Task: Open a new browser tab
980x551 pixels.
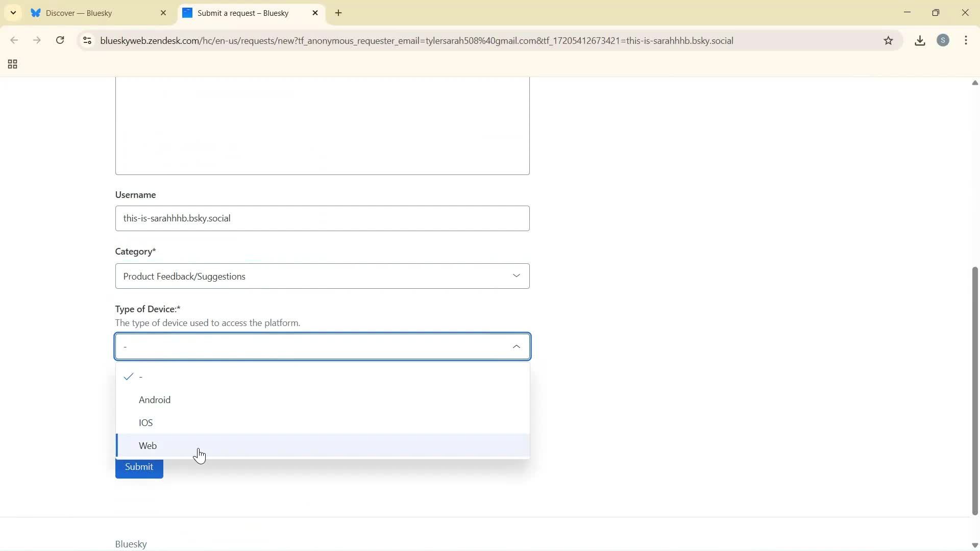Action: (338, 13)
